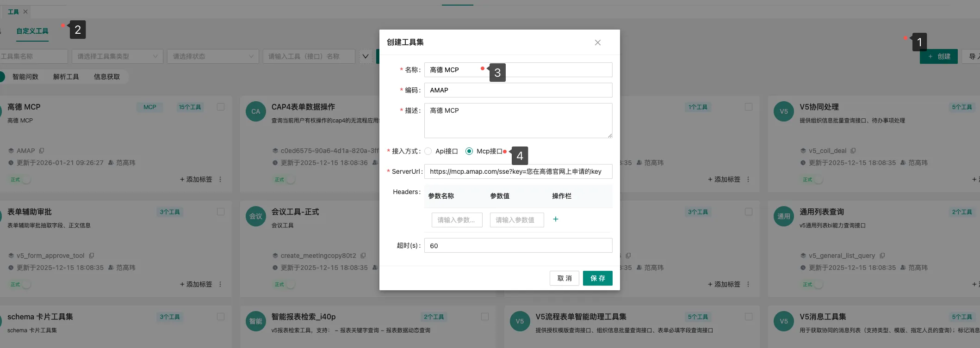
Task: Click the 15个工具 badge on 高德 MCP
Action: coord(190,107)
